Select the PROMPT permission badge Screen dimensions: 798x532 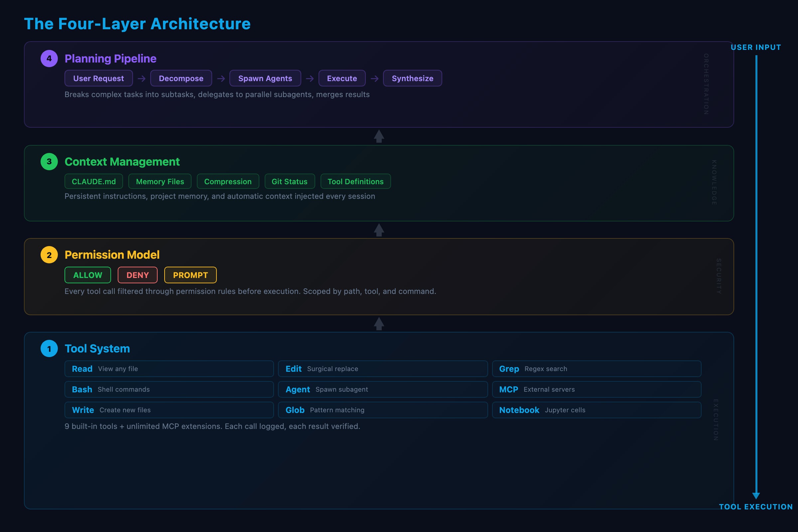pos(190,275)
